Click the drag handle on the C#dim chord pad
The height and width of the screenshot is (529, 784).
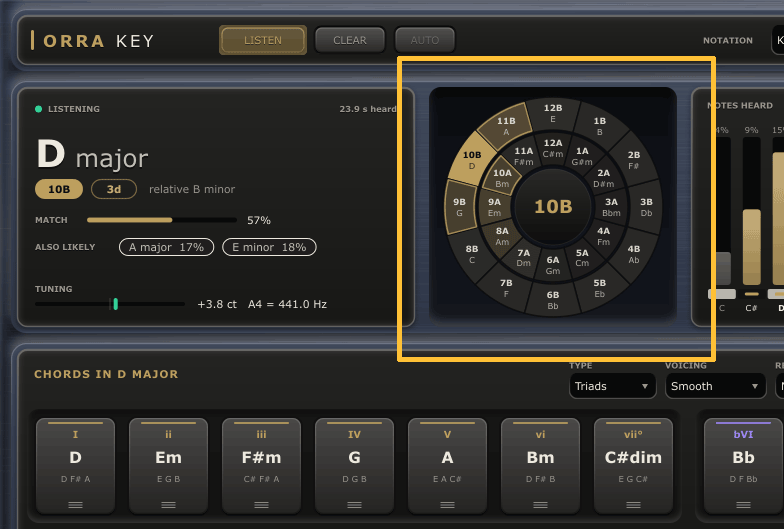tap(634, 504)
